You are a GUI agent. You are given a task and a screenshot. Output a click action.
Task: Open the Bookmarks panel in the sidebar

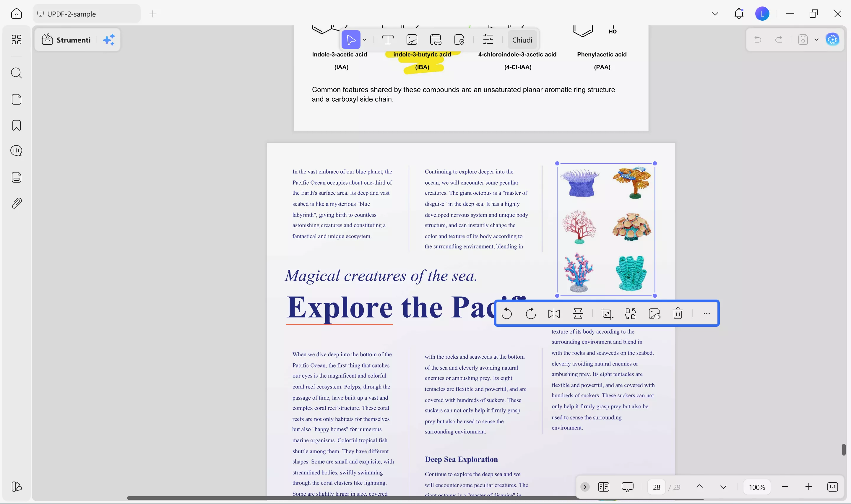17,125
